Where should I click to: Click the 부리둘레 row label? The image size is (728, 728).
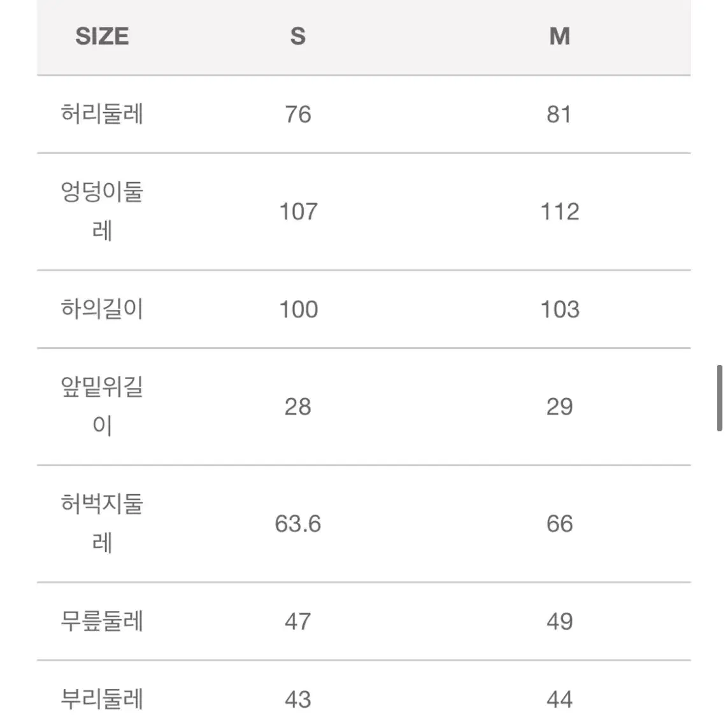[x=102, y=699]
